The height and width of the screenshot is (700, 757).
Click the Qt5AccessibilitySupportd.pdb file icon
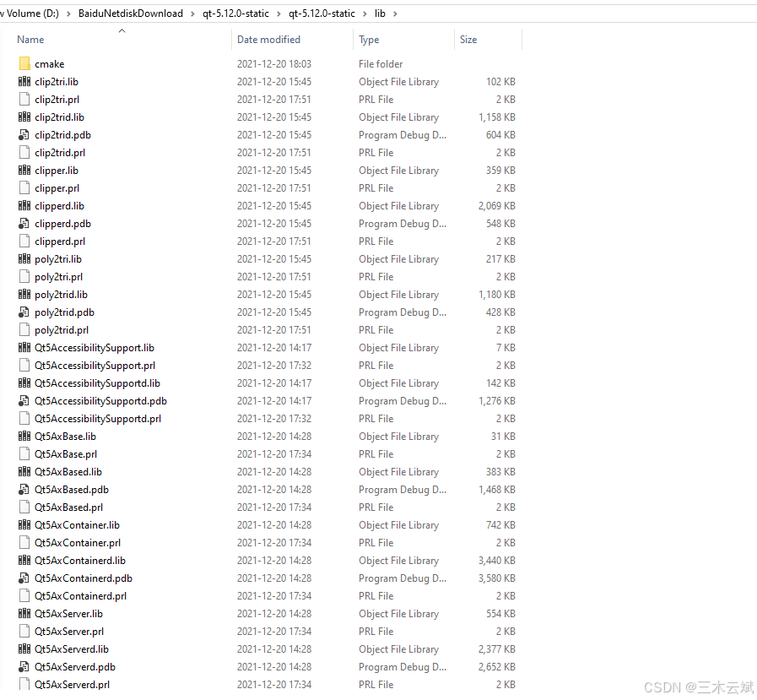[x=24, y=401]
